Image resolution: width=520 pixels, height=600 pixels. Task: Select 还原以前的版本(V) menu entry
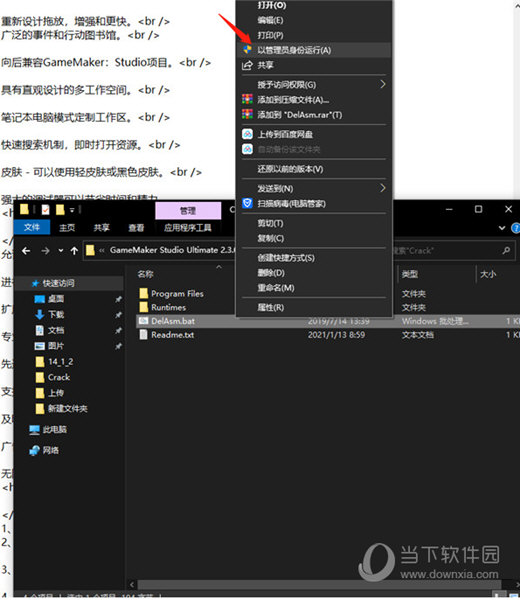click(x=290, y=169)
